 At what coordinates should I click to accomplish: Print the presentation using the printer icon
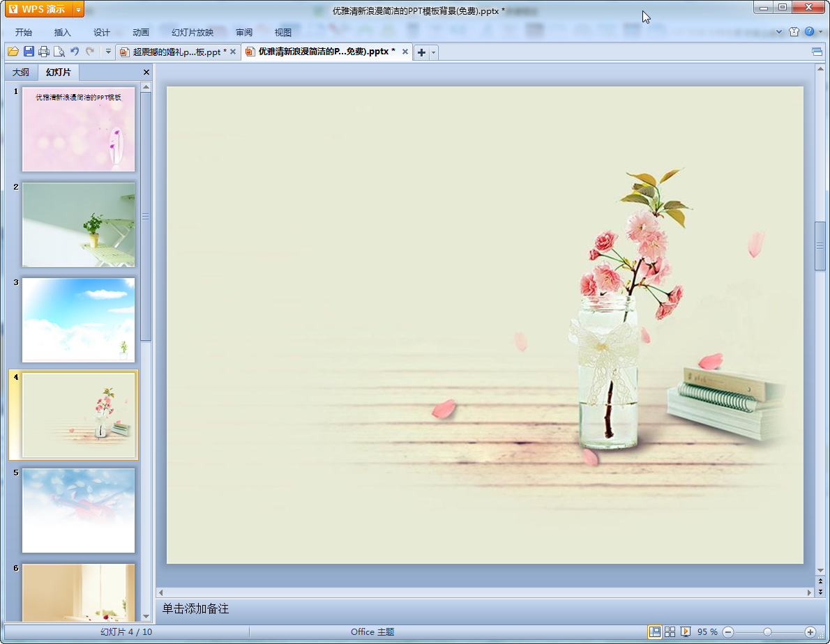pos(44,52)
